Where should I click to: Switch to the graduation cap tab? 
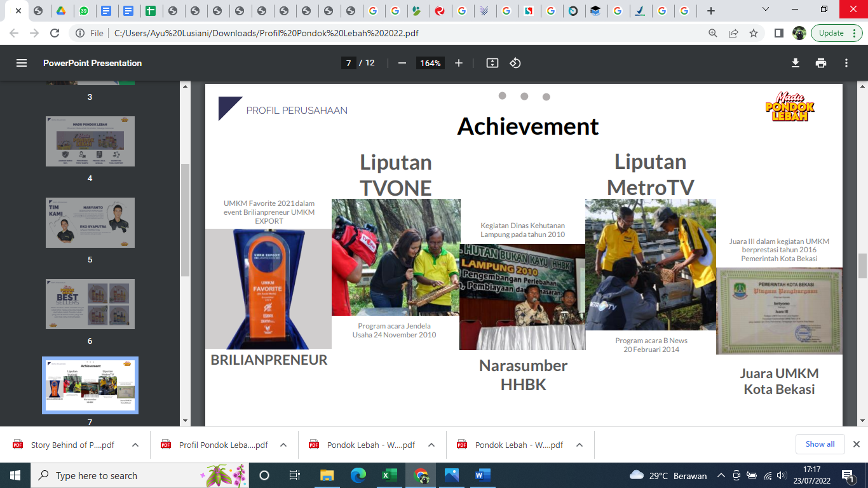[x=595, y=11]
